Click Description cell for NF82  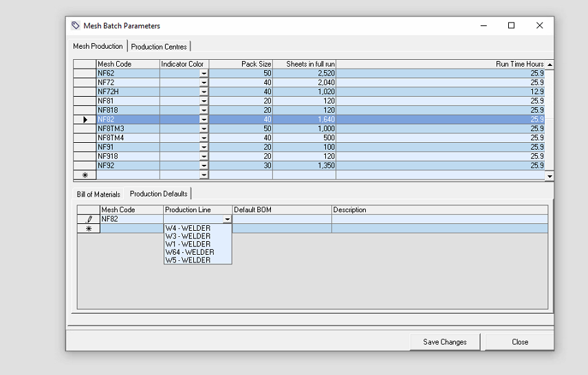(440, 219)
